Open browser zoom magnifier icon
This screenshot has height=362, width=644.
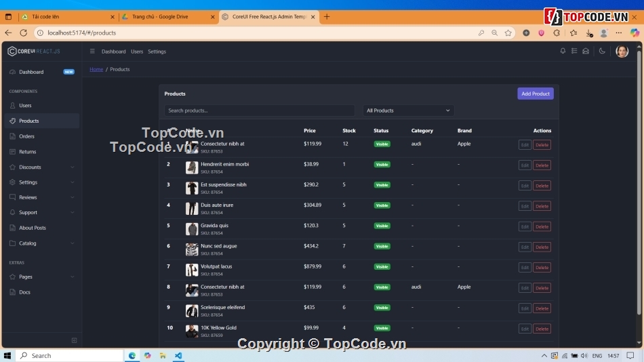(494, 33)
